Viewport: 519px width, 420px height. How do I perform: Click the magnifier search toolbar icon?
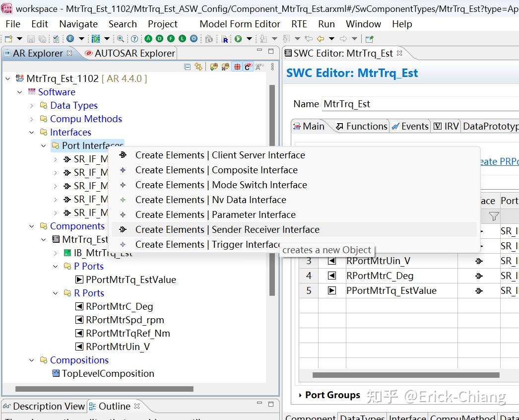click(x=121, y=39)
